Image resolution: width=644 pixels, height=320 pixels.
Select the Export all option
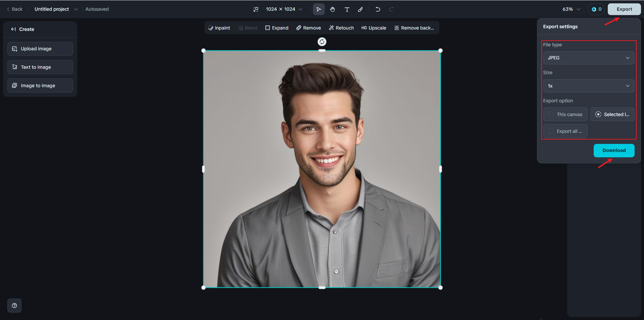click(565, 131)
